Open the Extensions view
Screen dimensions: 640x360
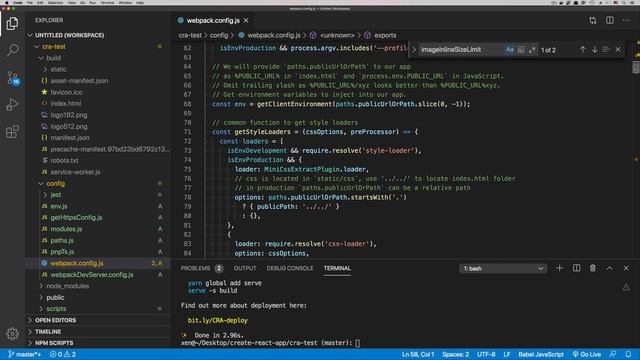[x=12, y=131]
